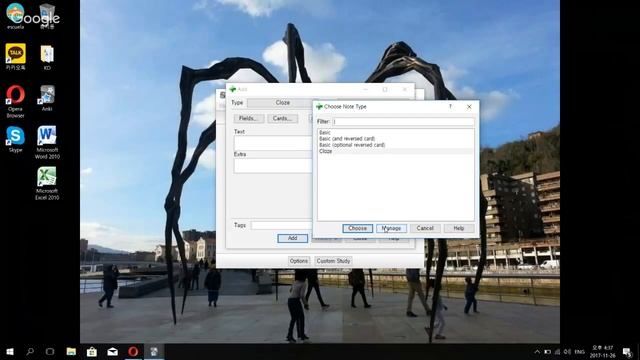Image resolution: width=640 pixels, height=360 pixels.
Task: Click the Text field in Add window
Action: coord(273,143)
